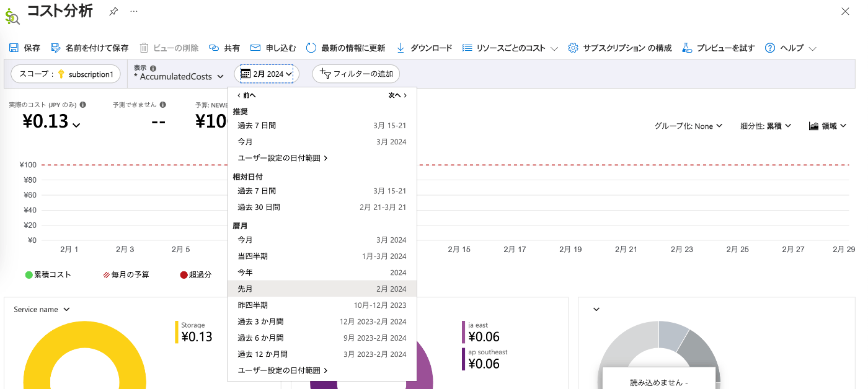Screen dimensions: 868x389
Task: Click 共有 link icon button
Action: pos(224,48)
